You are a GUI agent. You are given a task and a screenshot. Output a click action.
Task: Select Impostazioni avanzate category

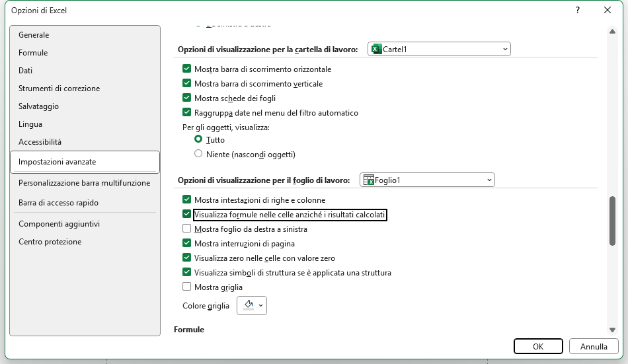coord(85,162)
